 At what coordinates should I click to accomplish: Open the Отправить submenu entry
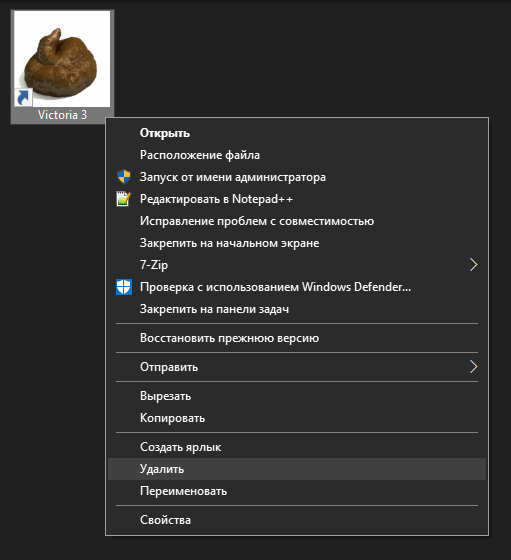tap(297, 367)
